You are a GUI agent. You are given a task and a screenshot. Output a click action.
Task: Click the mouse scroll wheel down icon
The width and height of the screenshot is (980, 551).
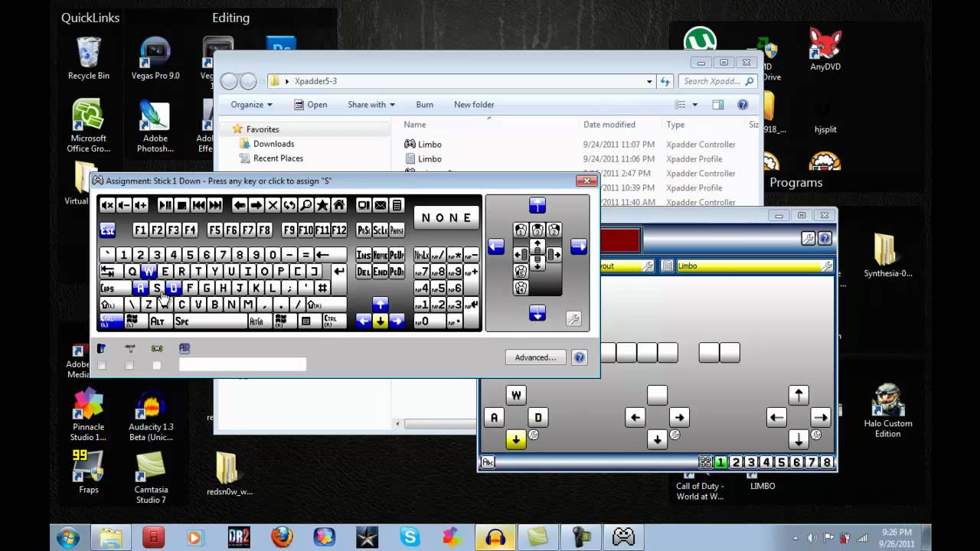click(x=537, y=262)
